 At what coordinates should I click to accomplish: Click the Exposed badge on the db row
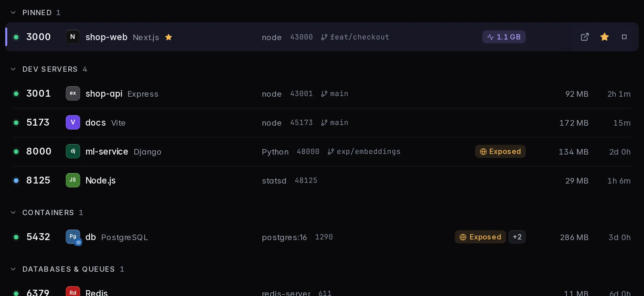[480, 237]
